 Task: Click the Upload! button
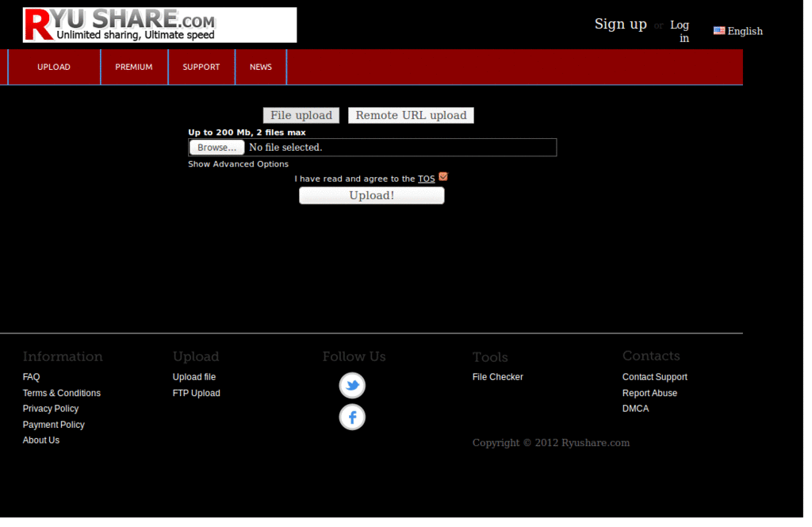pos(372,196)
